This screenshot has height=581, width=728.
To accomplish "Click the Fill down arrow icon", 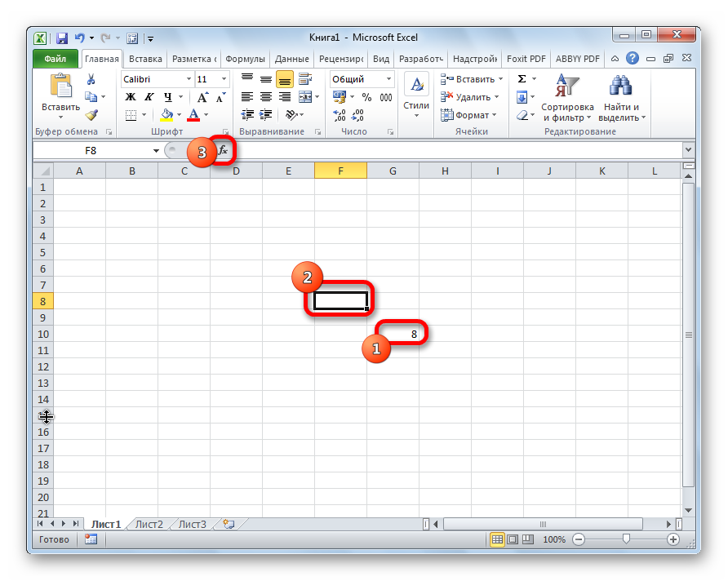I will click(x=522, y=97).
